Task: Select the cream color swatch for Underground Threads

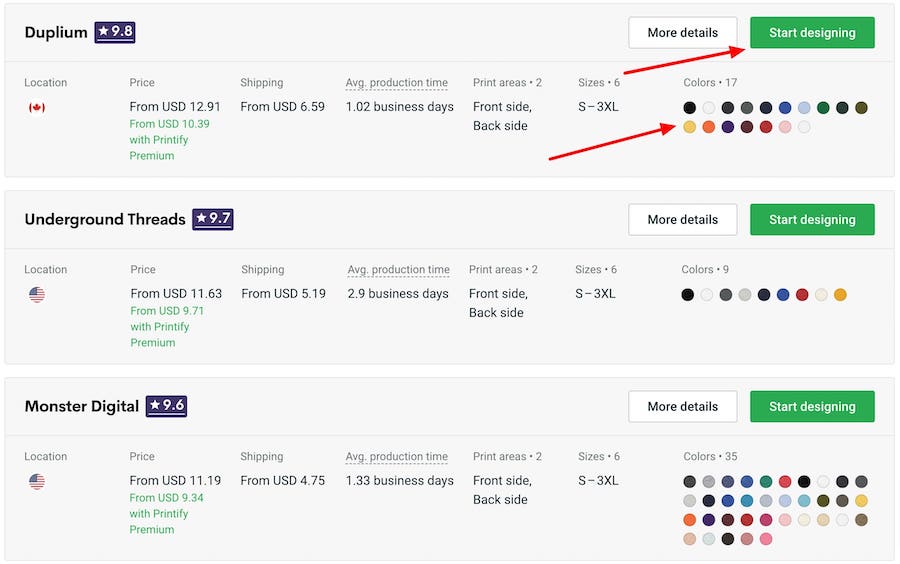Action: point(821,295)
